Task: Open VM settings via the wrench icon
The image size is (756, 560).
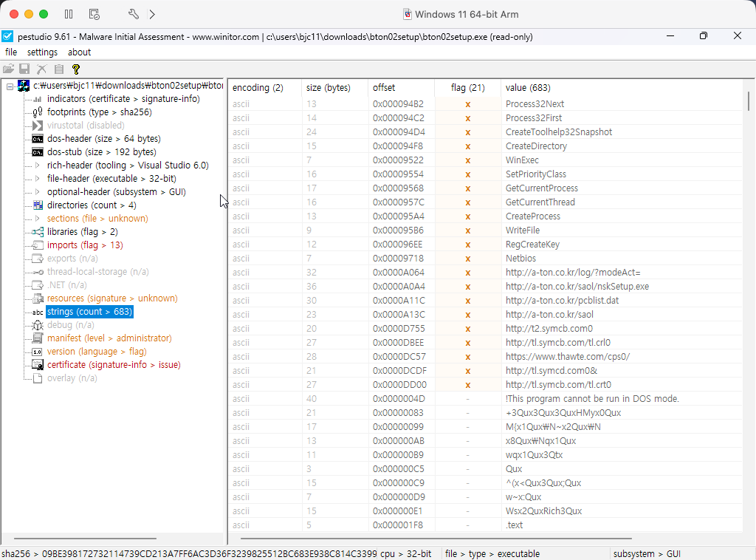Action: click(134, 14)
